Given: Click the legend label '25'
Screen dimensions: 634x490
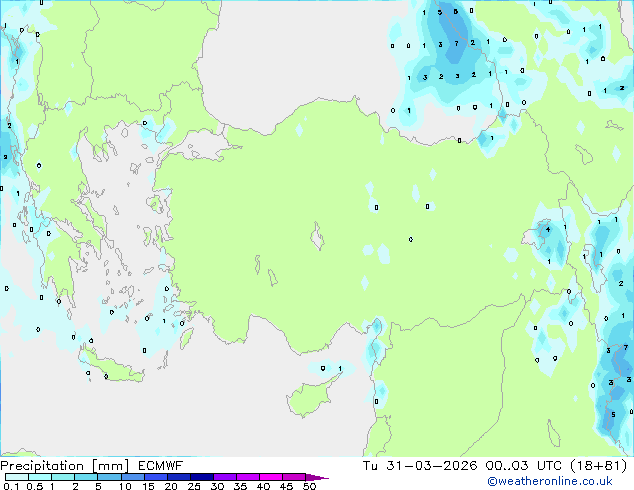Looking at the screenshot, I should (x=194, y=486).
